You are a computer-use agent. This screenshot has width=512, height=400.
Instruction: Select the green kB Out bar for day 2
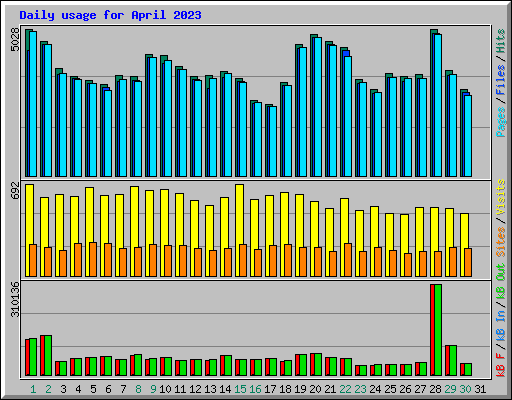(x=48, y=356)
